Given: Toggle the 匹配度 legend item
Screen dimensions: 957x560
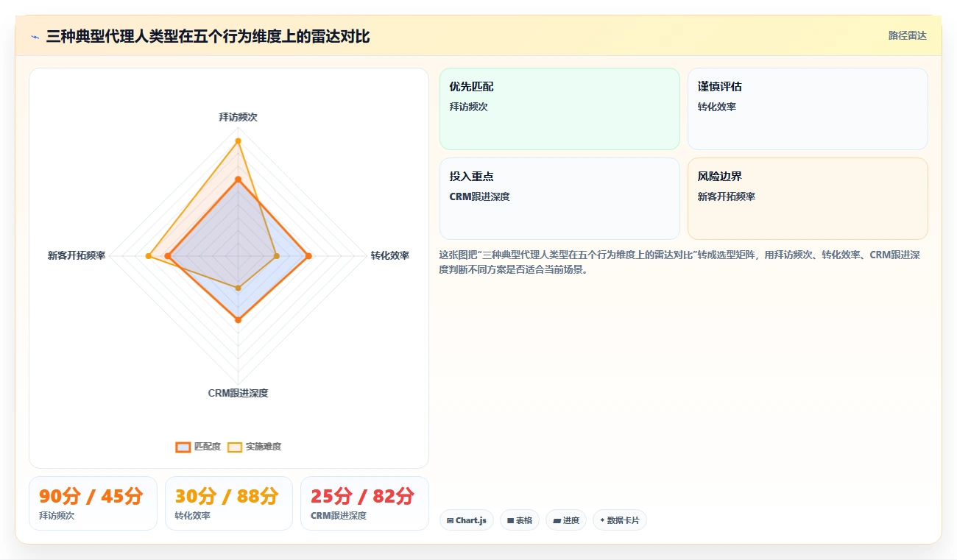Looking at the screenshot, I should point(198,447).
